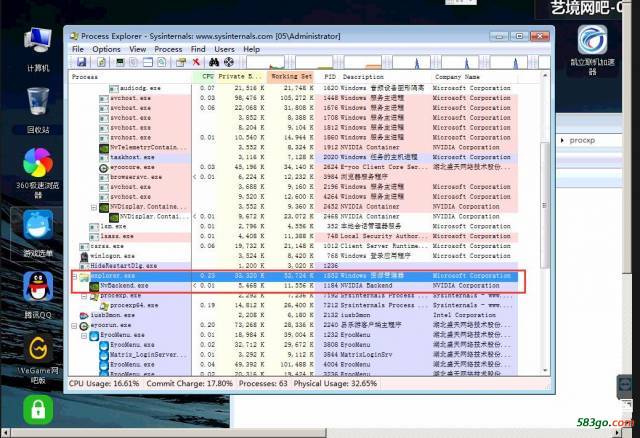Select the lsm.exe row

coord(293,227)
